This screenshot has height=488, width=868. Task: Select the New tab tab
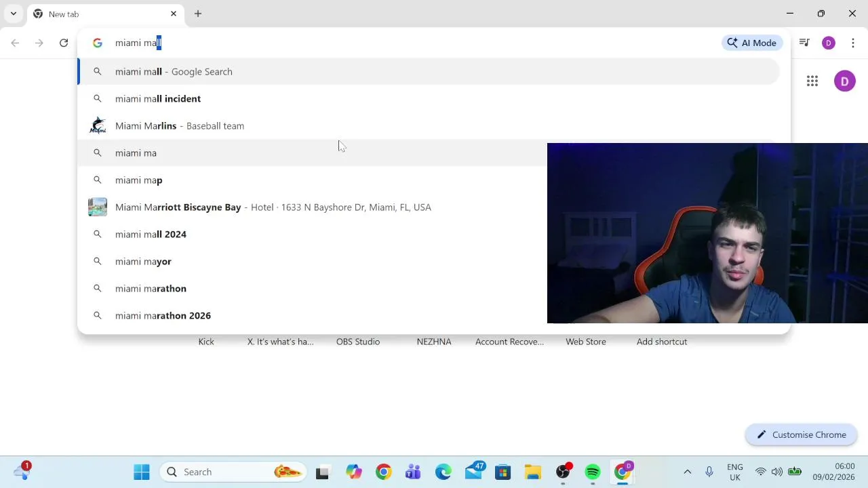(105, 14)
